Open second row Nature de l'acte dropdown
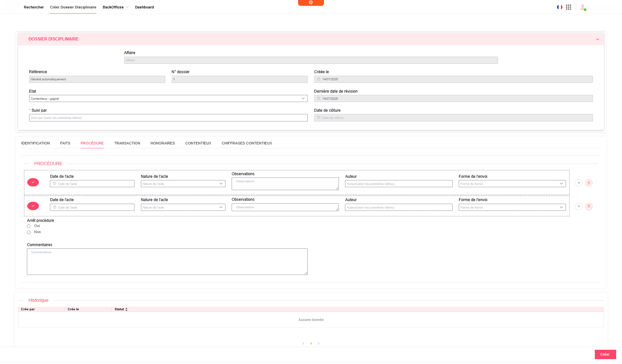This screenshot has height=364, width=622. (x=183, y=207)
